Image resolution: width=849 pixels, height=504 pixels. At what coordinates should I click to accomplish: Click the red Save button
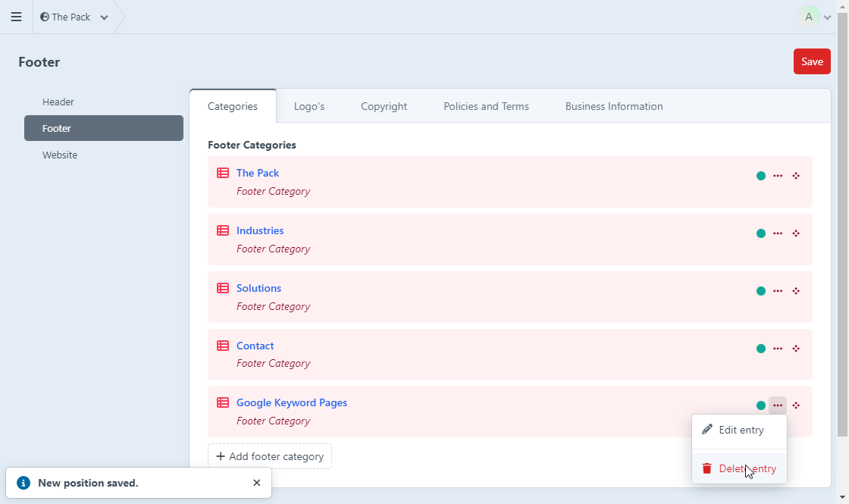click(x=812, y=61)
